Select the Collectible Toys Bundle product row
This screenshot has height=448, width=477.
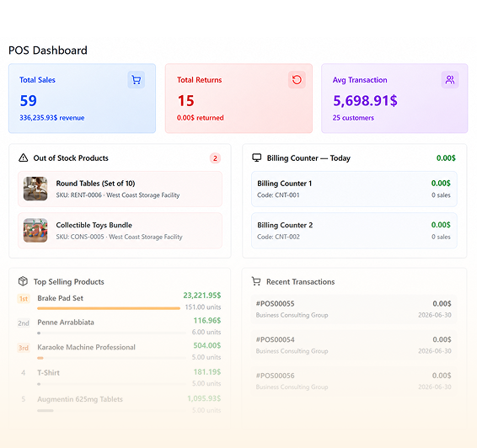[120, 231]
